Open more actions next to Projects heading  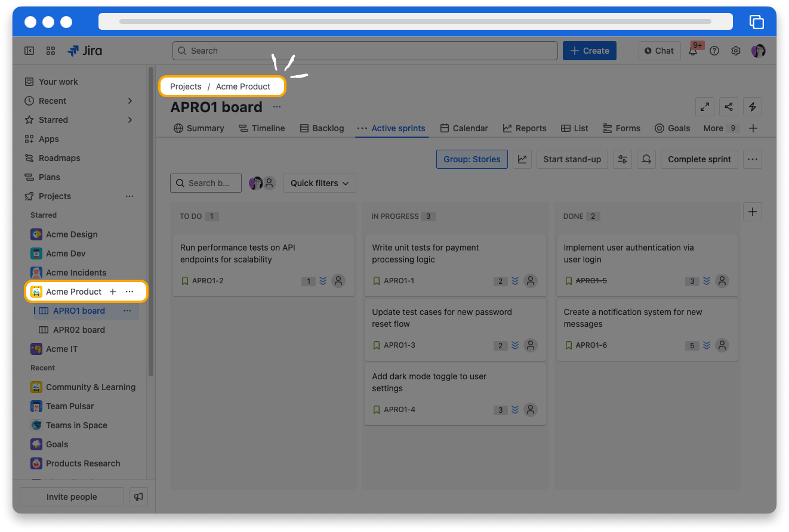tap(130, 196)
